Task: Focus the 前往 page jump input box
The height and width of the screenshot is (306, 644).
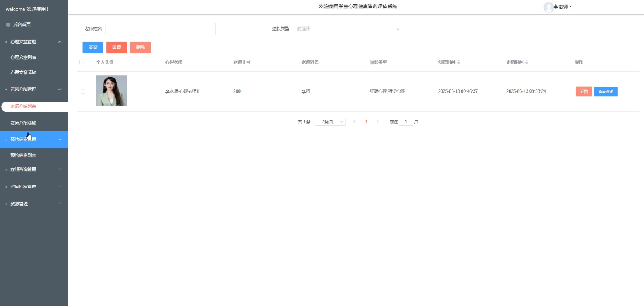Action: (x=406, y=122)
